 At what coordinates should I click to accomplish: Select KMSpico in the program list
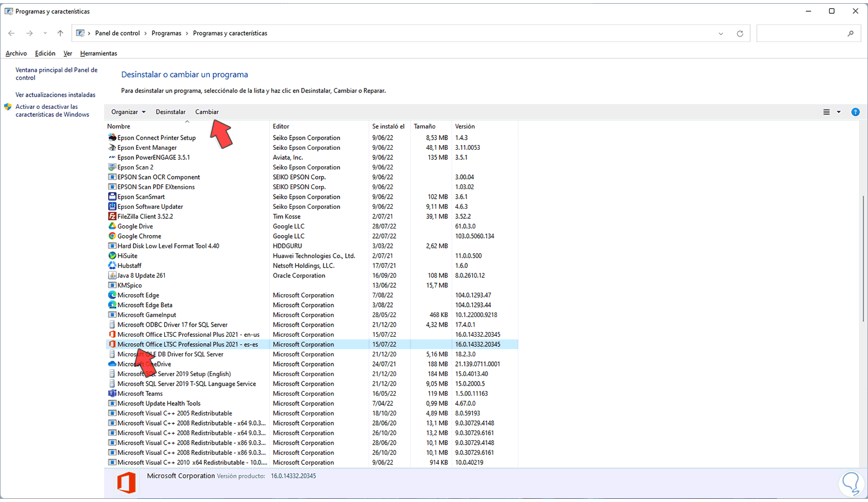pos(311,285)
